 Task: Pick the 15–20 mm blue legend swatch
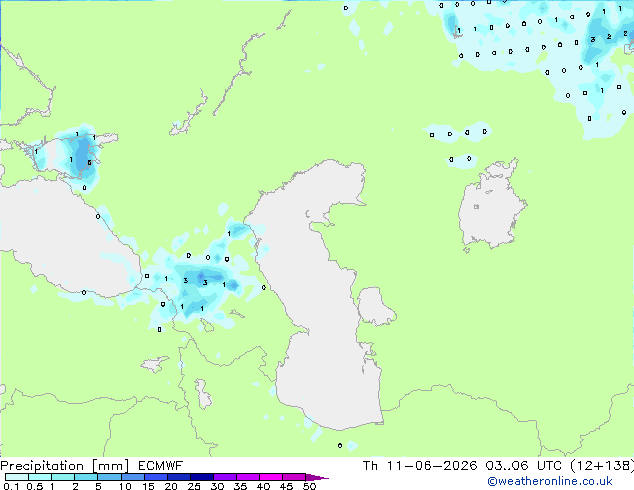pyautogui.click(x=155, y=477)
